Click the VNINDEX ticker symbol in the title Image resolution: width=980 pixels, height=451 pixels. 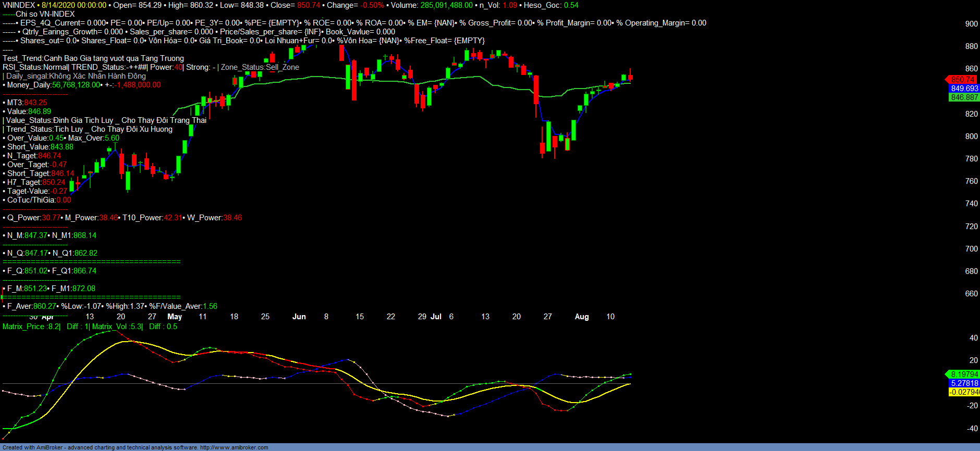click(x=19, y=5)
